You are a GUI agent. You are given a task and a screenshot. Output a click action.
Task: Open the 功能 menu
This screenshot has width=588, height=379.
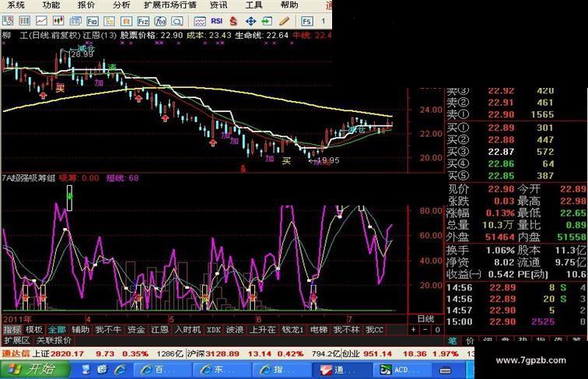pos(51,5)
